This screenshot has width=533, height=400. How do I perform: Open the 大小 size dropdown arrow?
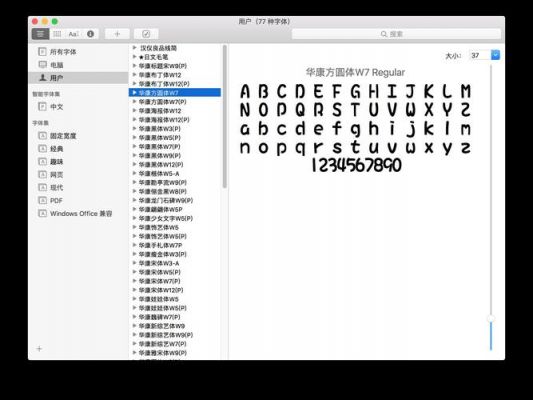[x=496, y=55]
